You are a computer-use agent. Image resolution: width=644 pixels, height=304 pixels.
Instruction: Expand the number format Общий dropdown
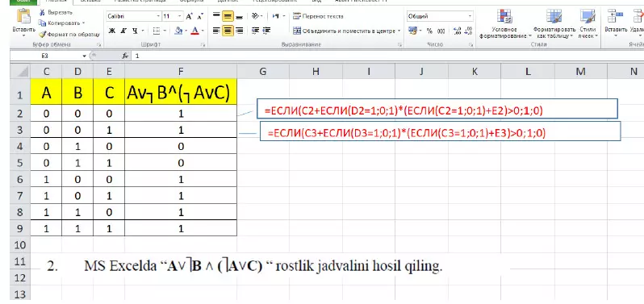(470, 16)
